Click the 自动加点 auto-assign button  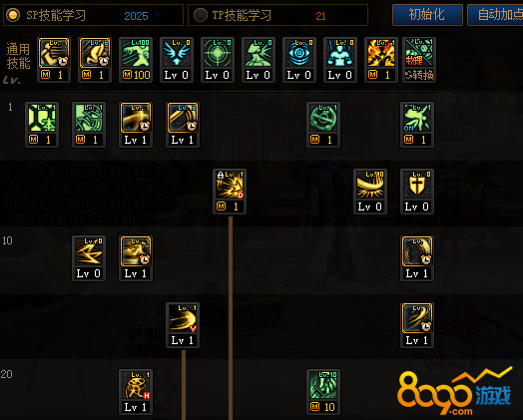pyautogui.click(x=497, y=15)
